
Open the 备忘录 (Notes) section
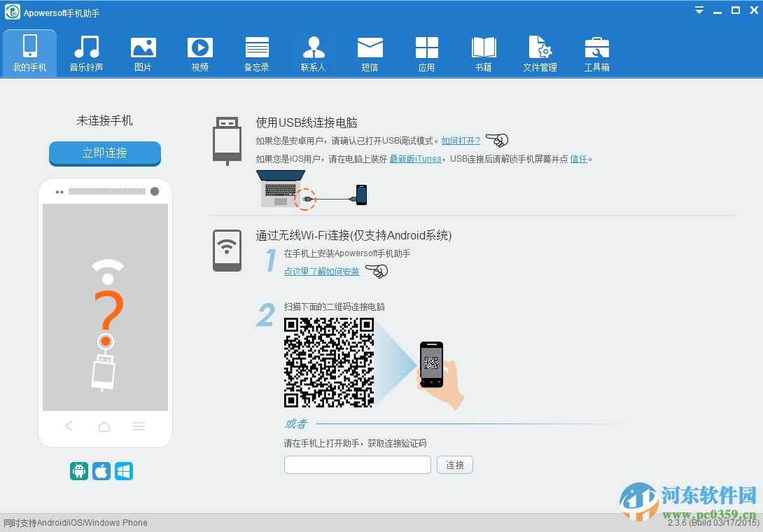256,52
